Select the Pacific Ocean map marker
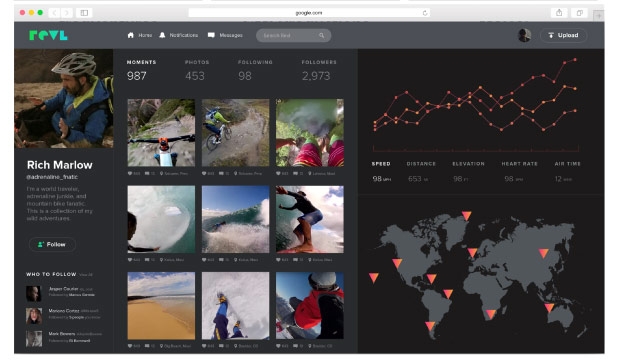This screenshot has height=364, width=620. click(x=374, y=277)
